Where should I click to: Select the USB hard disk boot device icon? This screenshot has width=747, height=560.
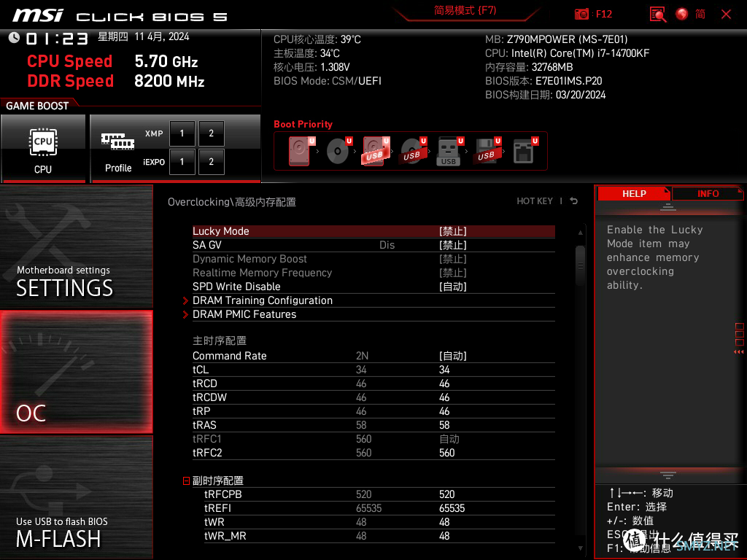(x=376, y=151)
